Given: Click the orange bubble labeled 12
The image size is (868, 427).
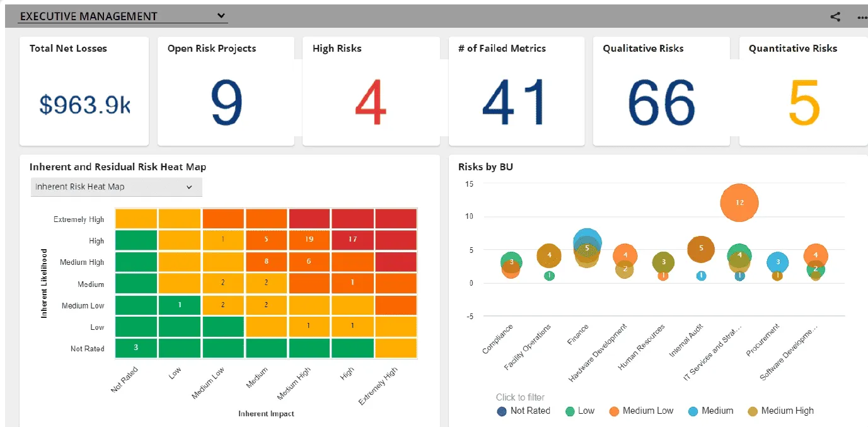Looking at the screenshot, I should pyautogui.click(x=739, y=203).
